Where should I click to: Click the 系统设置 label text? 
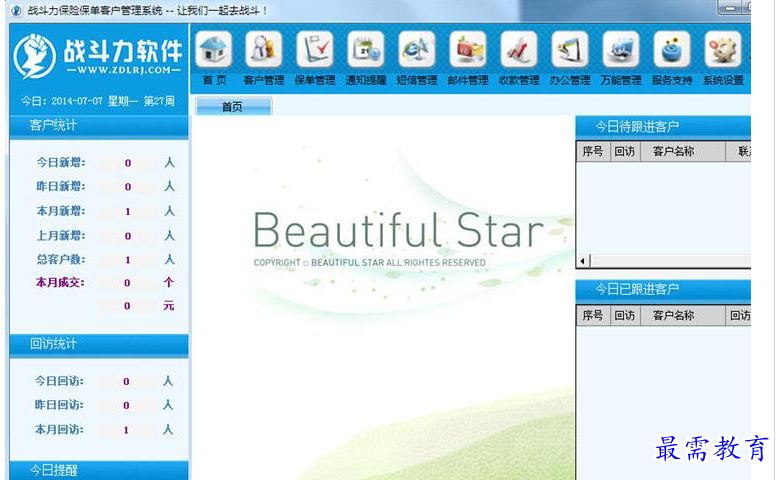723,80
